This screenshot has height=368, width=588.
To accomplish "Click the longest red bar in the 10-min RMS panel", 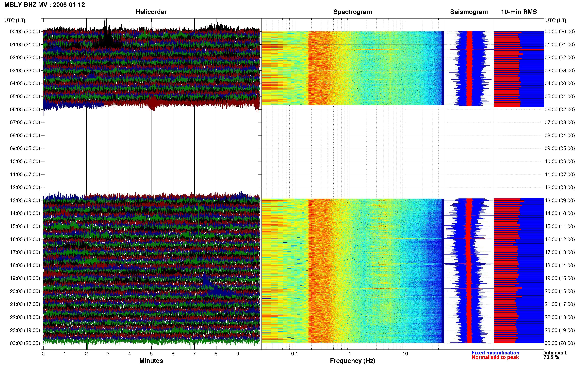I will pos(519,50).
